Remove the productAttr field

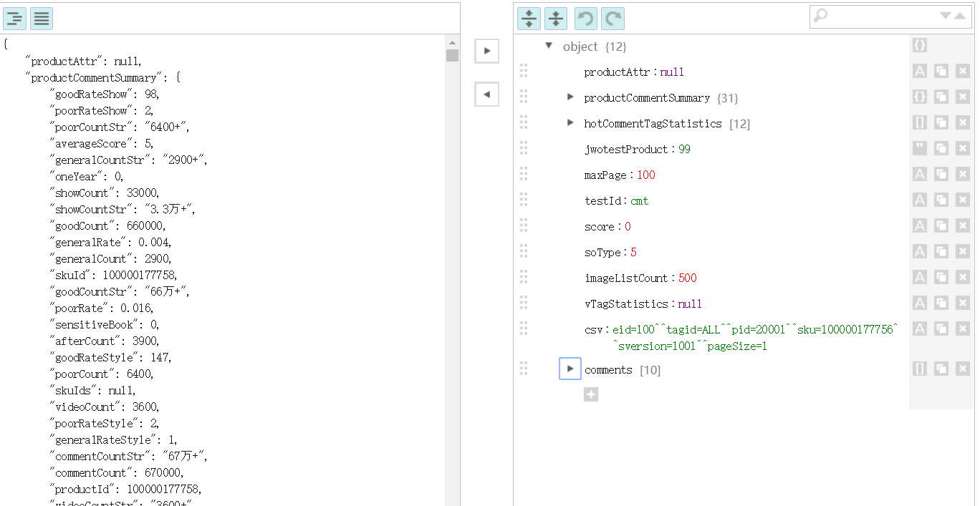coord(963,71)
